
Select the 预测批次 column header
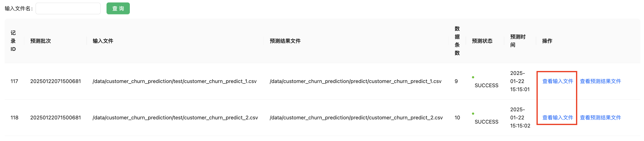pyautogui.click(x=40, y=41)
